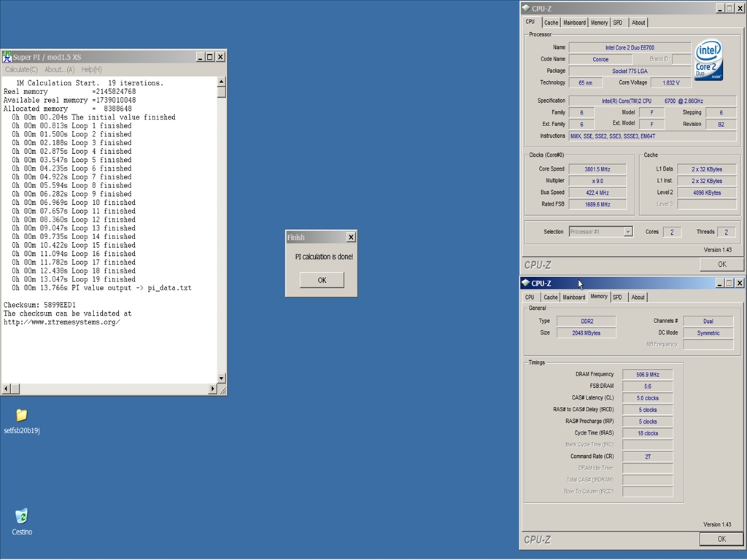The image size is (747, 560).
Task: Click the Package value 'Socket 775 LGA'
Action: coord(630,71)
